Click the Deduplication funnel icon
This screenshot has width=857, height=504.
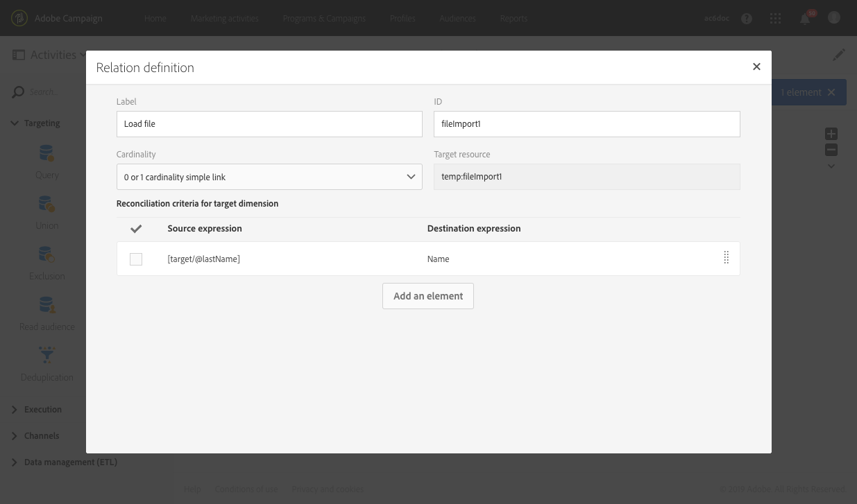point(47,356)
